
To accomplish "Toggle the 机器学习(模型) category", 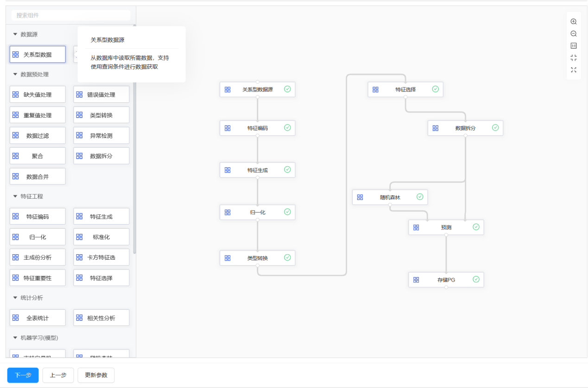I will (15, 338).
